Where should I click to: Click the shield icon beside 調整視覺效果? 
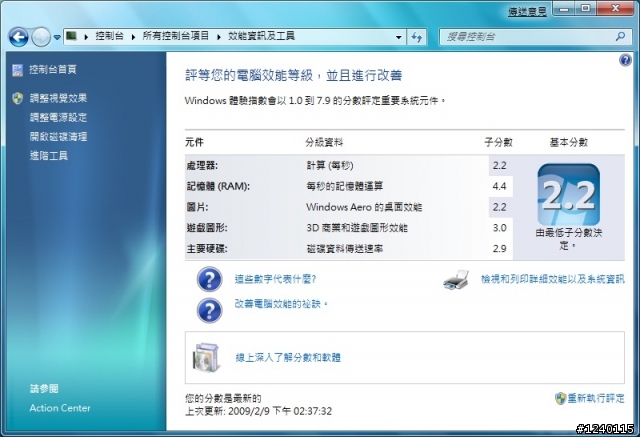[18, 98]
